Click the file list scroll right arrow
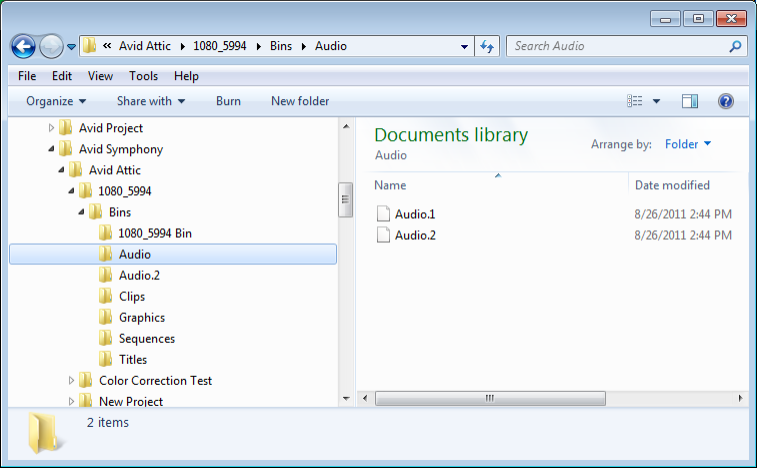 tap(740, 398)
